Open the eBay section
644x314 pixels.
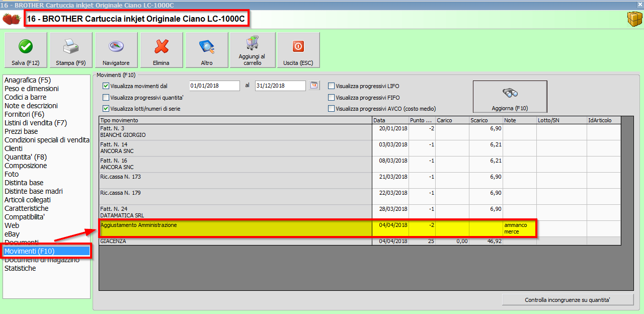[x=12, y=234]
